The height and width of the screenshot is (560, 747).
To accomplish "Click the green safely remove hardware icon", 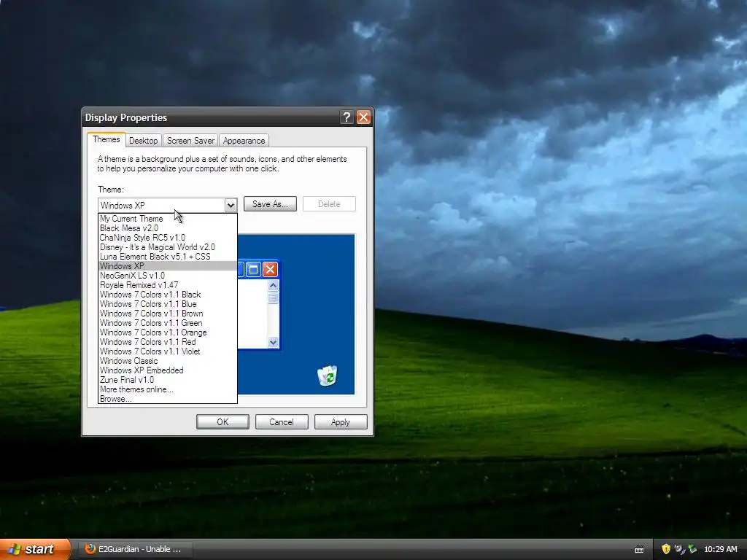I will pos(692,549).
